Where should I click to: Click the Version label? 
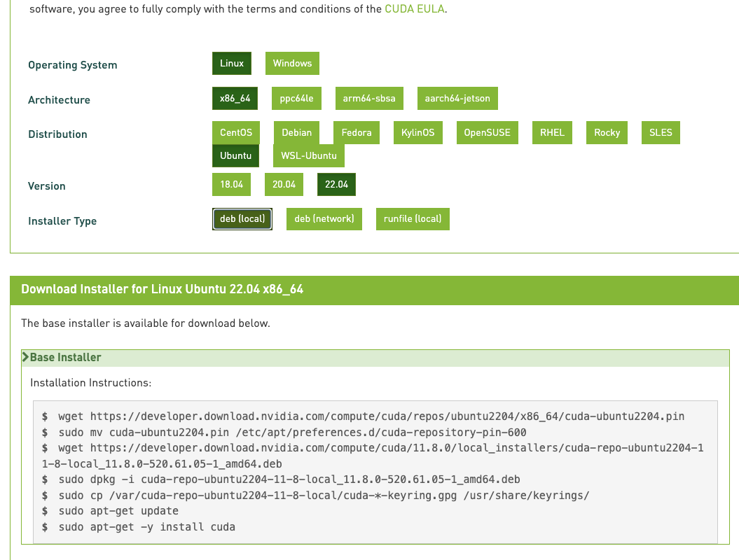coord(47,186)
